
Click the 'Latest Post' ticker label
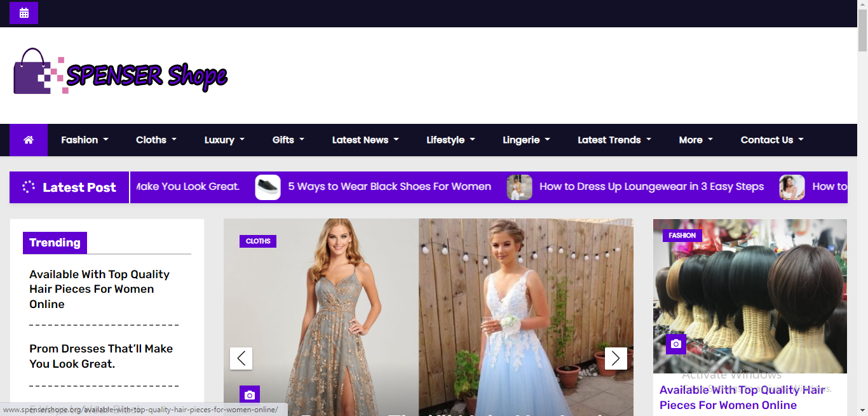coord(79,187)
